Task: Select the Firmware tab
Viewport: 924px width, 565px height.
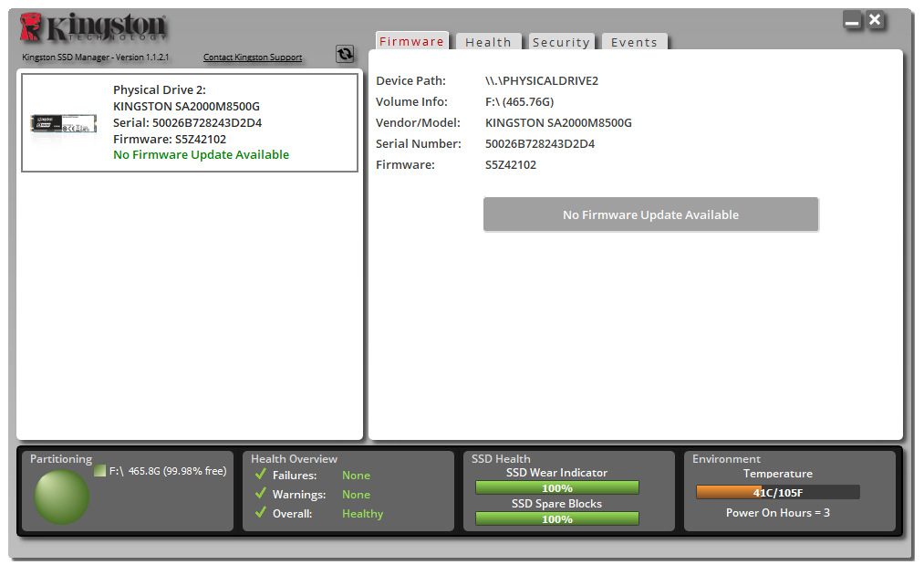Action: [412, 41]
